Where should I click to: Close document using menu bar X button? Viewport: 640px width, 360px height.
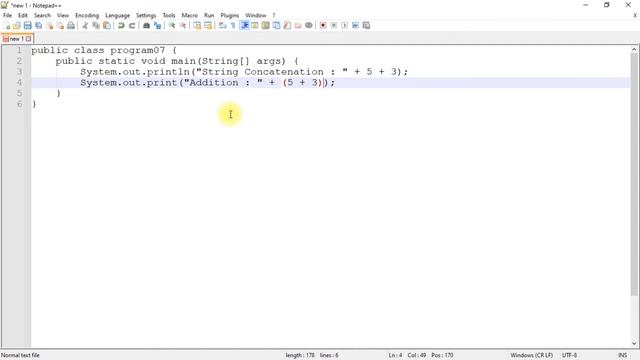(x=635, y=16)
